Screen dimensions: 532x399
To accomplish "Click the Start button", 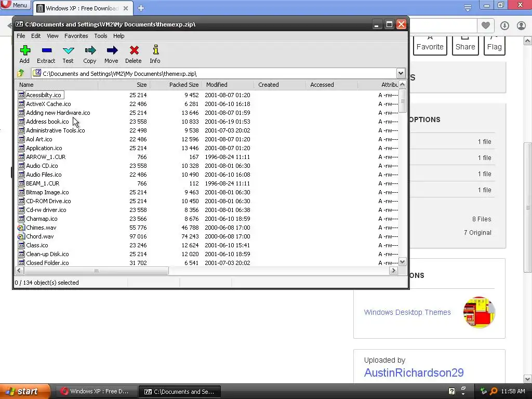I will pyautogui.click(x=25, y=391).
